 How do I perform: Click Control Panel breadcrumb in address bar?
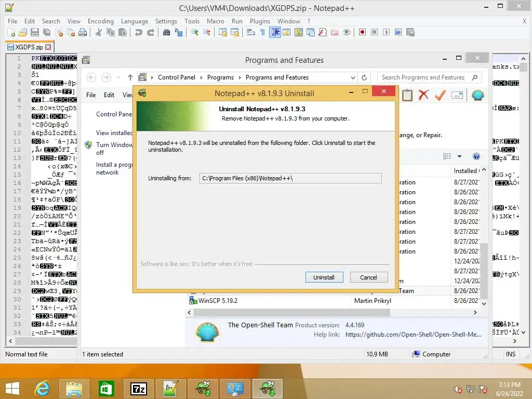coord(177,77)
